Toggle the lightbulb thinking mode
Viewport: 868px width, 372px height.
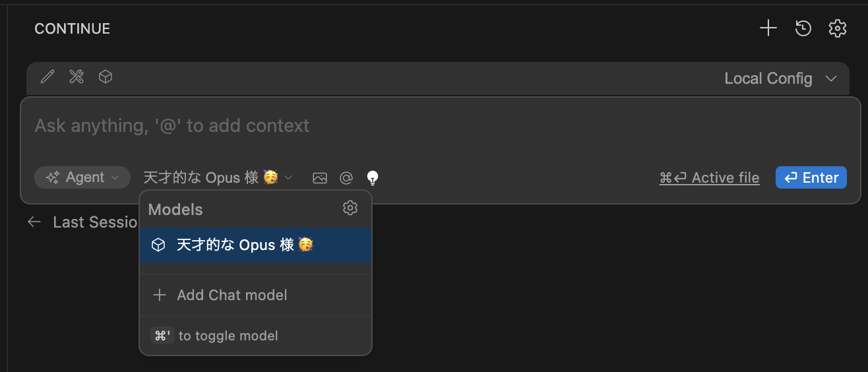(x=373, y=177)
